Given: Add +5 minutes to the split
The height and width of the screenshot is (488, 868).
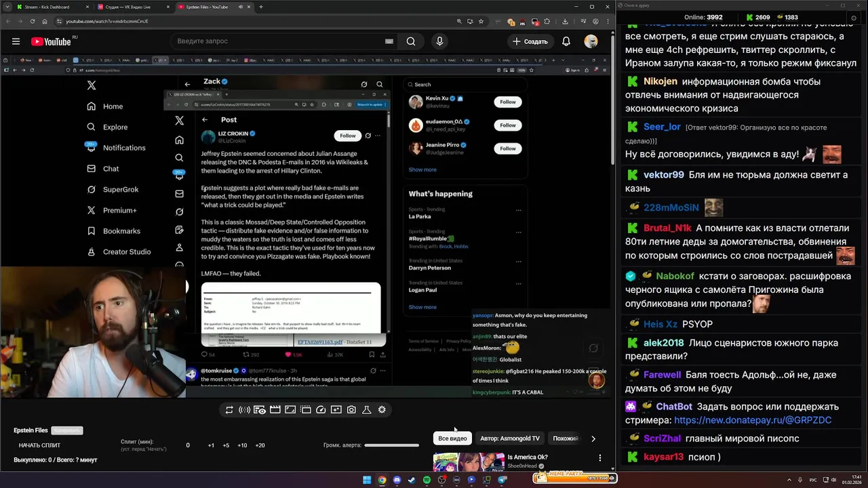Looking at the screenshot, I should tap(226, 445).
